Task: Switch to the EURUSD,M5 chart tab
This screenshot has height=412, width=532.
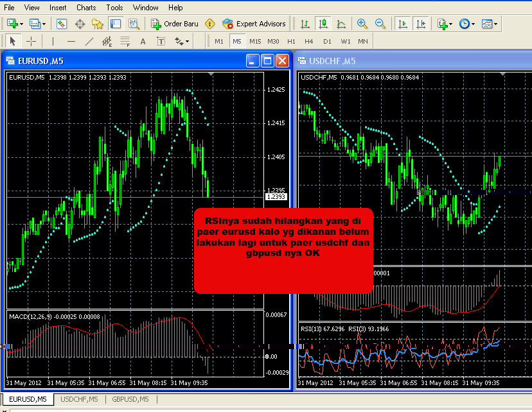Action: coord(28,399)
